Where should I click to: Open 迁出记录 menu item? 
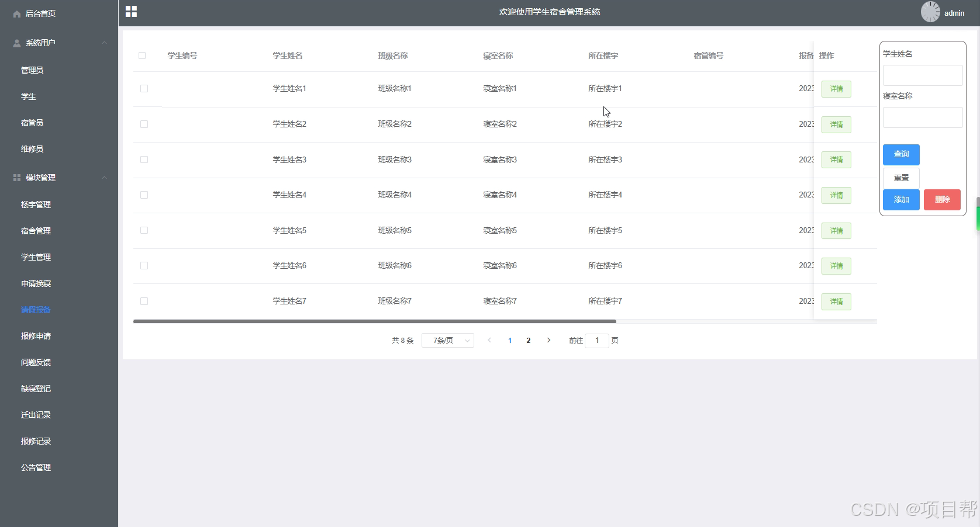(36, 415)
